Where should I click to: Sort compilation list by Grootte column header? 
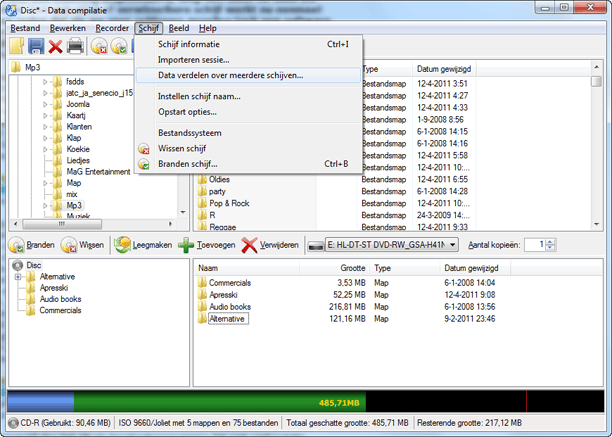tap(334, 268)
